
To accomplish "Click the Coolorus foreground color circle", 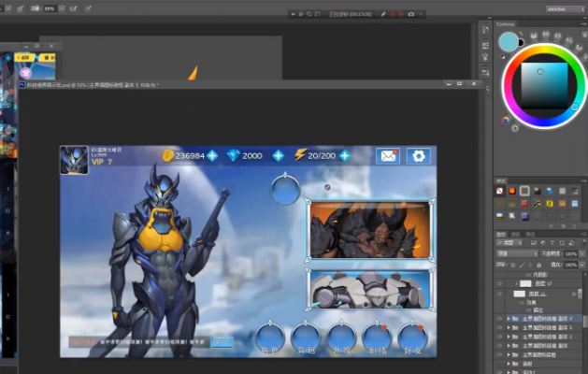I will 509,42.
